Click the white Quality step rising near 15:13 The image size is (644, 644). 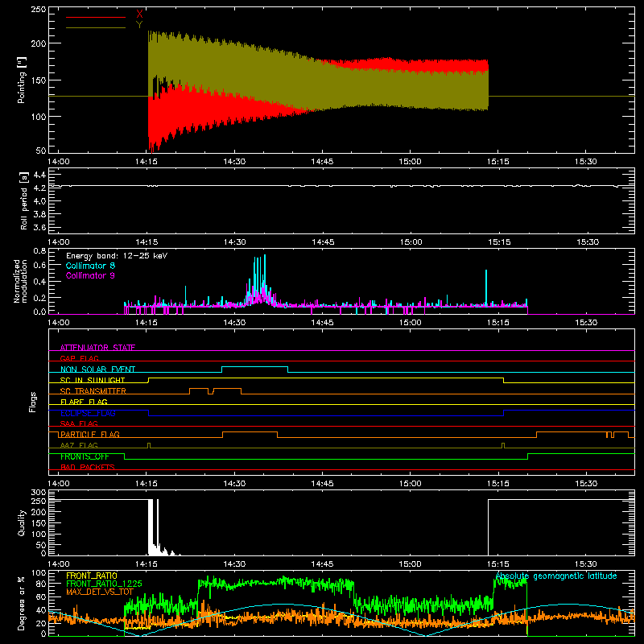click(488, 527)
